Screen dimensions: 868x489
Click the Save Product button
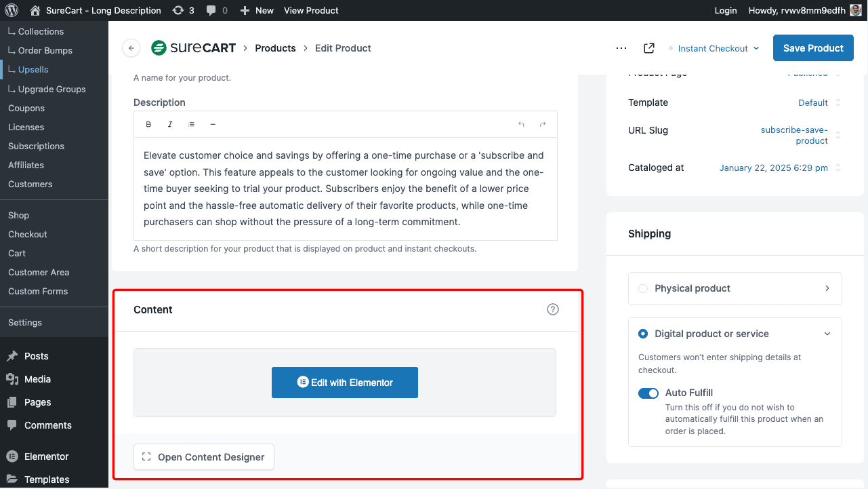pyautogui.click(x=812, y=47)
